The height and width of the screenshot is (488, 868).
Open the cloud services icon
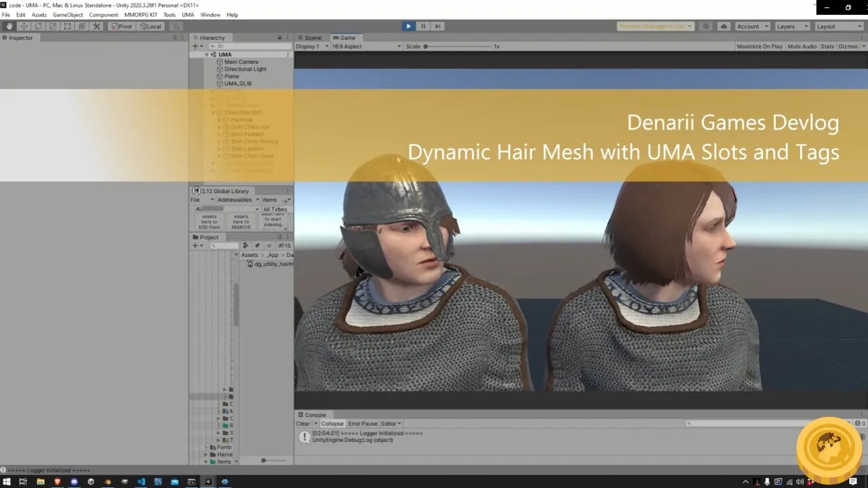724,26
